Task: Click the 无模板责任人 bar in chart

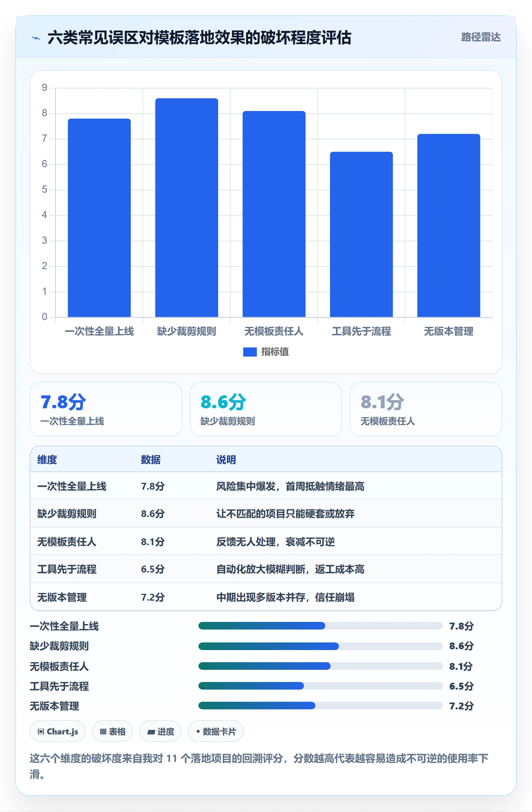Action: tap(274, 214)
